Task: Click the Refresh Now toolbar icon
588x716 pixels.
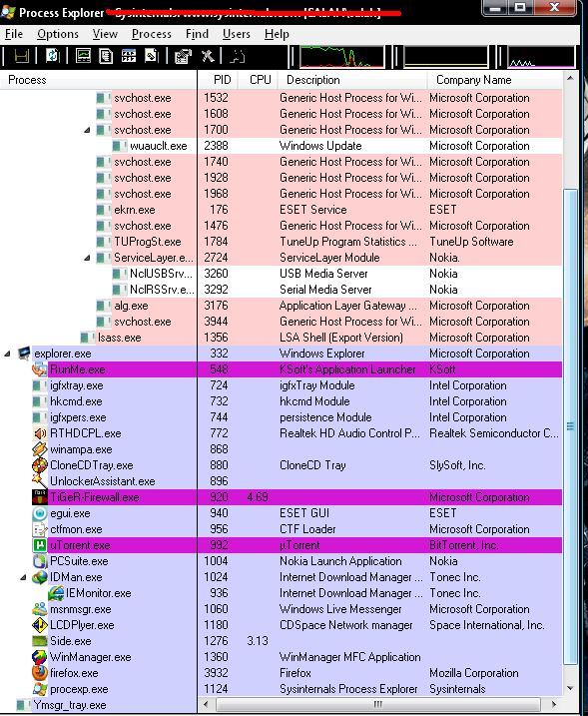Action: tap(53, 56)
